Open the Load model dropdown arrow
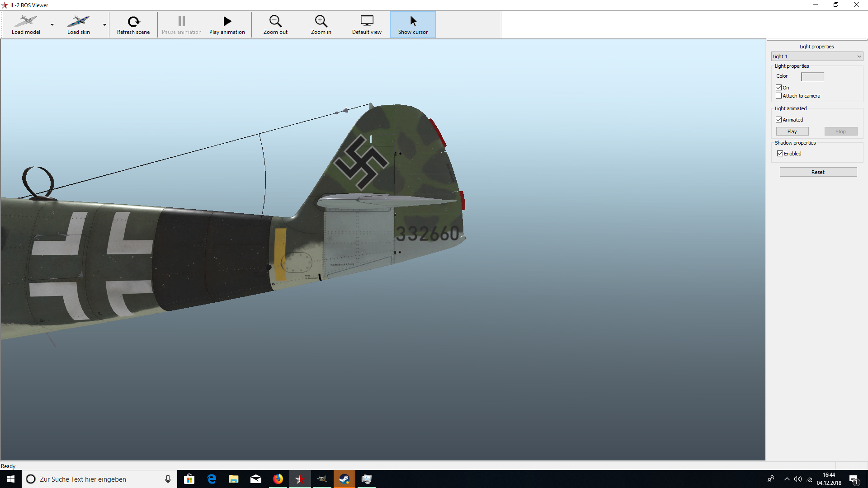This screenshot has height=488, width=868. tap(52, 25)
